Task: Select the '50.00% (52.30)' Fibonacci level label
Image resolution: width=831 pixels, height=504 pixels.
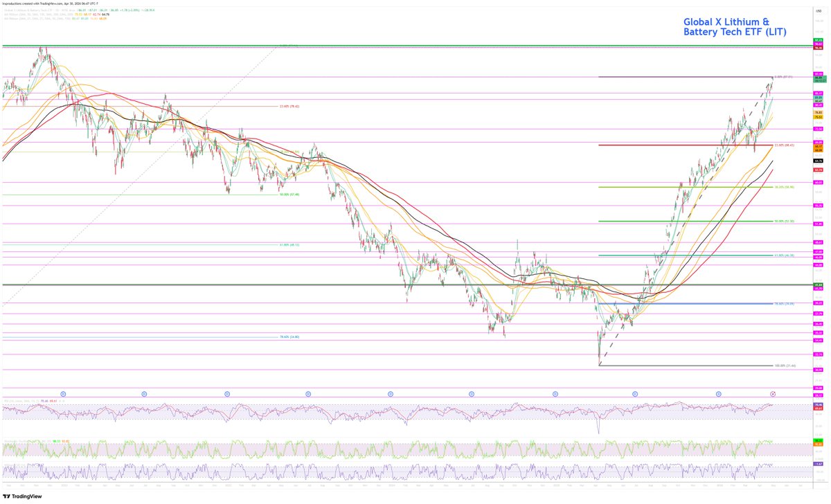Action: [785, 222]
